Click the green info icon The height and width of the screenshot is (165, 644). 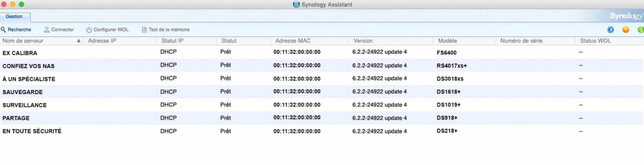click(641, 30)
